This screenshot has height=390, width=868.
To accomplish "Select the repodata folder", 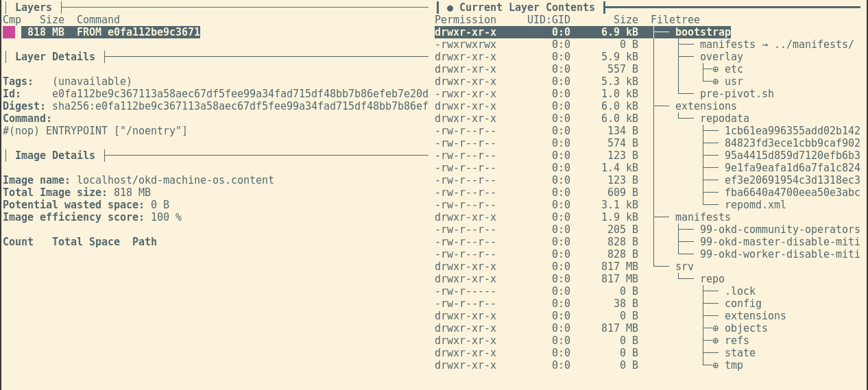I will 725,119.
